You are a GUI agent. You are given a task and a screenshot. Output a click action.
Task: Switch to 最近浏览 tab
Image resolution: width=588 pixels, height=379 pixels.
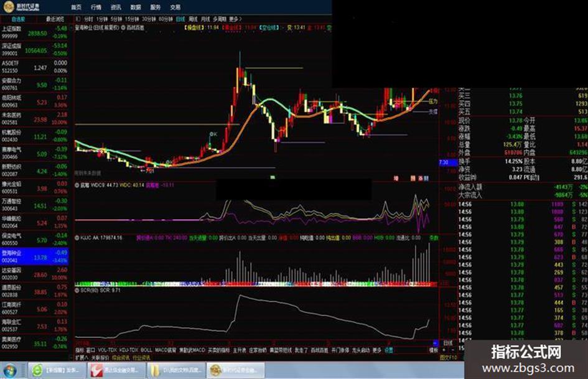(x=55, y=19)
